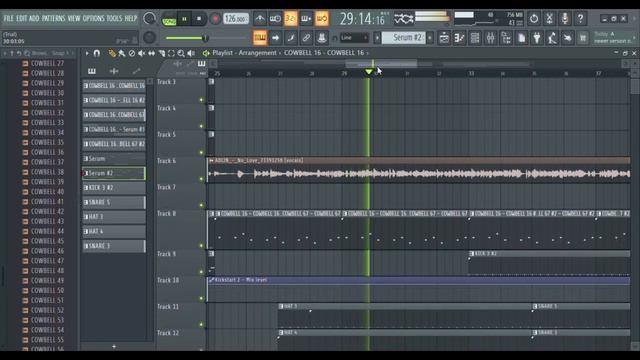Mute Track 8 via its green LED
The image size is (640, 360).
[x=201, y=246]
